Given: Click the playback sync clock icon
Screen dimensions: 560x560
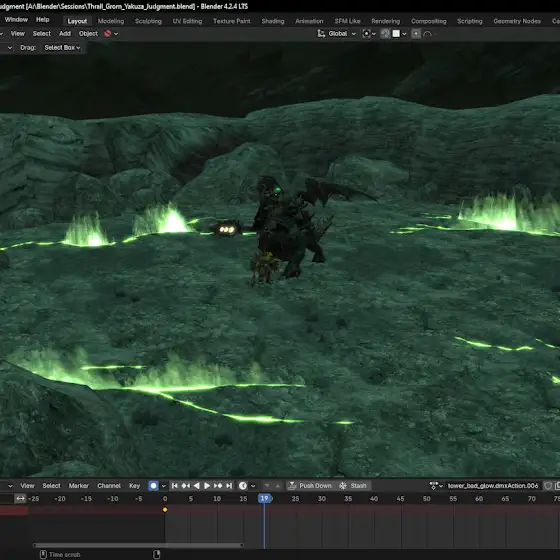Looking at the screenshot, I should 243,486.
